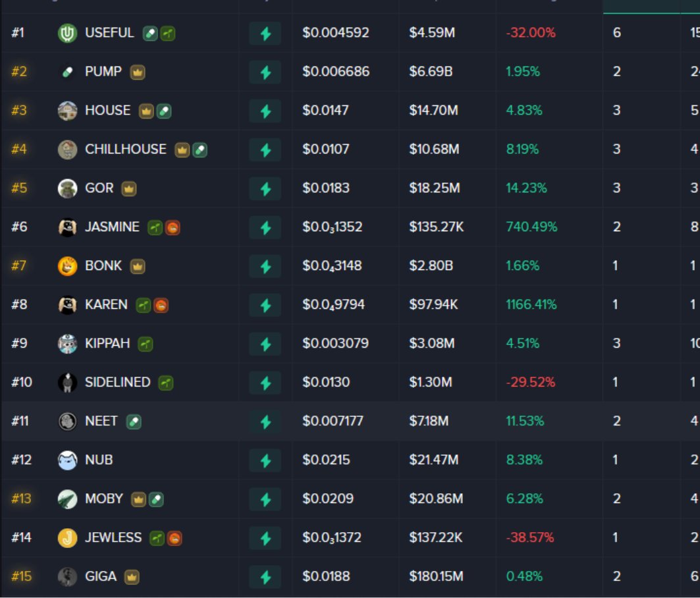The image size is (700, 598).
Task: Click the lightning quick-buy icon for BONK
Action: (x=265, y=267)
